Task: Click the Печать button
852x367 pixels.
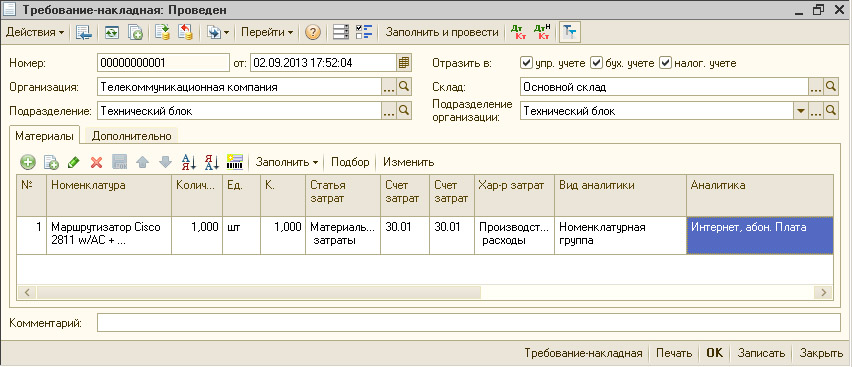Action: coord(674,353)
